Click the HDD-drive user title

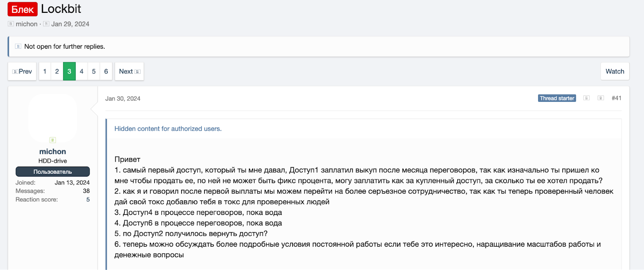click(53, 161)
